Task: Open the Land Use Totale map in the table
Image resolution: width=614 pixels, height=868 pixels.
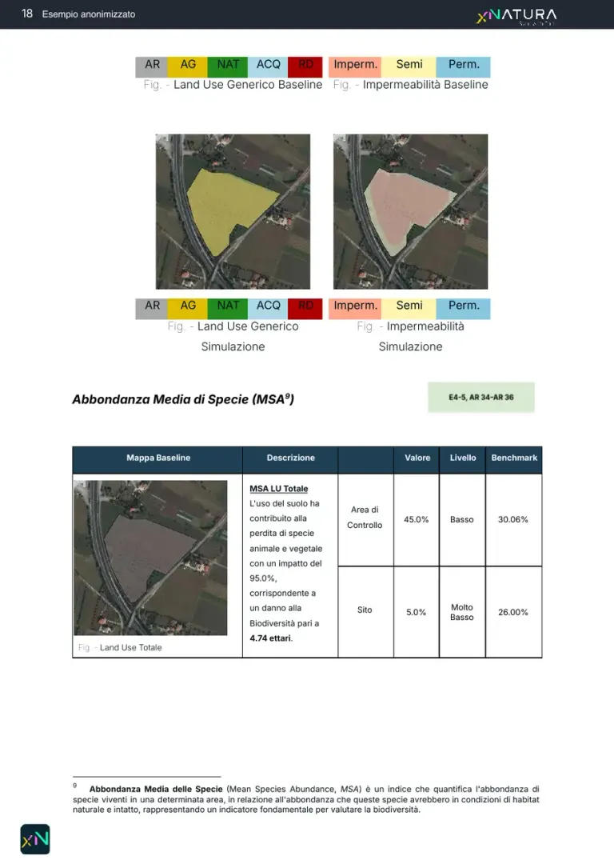Action: 150,558
